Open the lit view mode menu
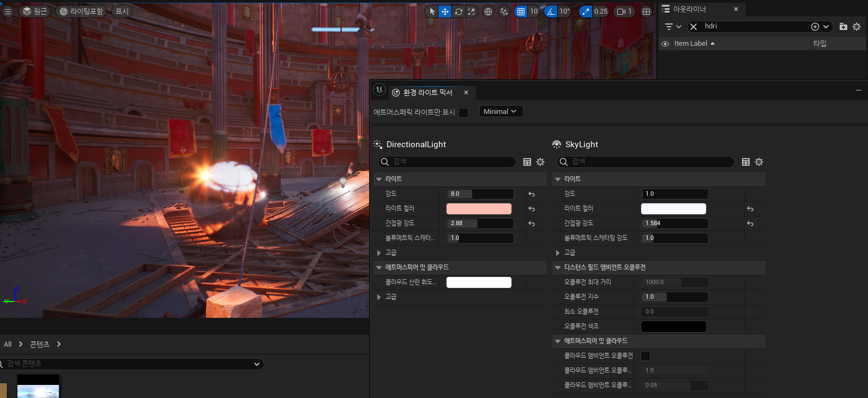Image resolution: width=868 pixels, height=398 pixels. pyautogui.click(x=81, y=11)
